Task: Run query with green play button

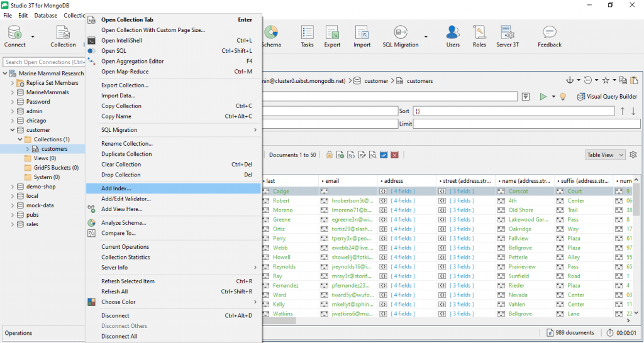Action: tap(543, 96)
